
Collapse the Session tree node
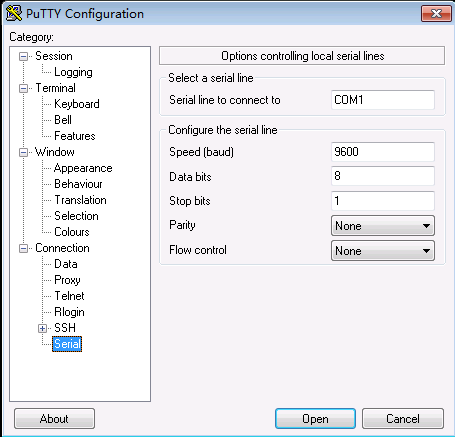coord(23,56)
